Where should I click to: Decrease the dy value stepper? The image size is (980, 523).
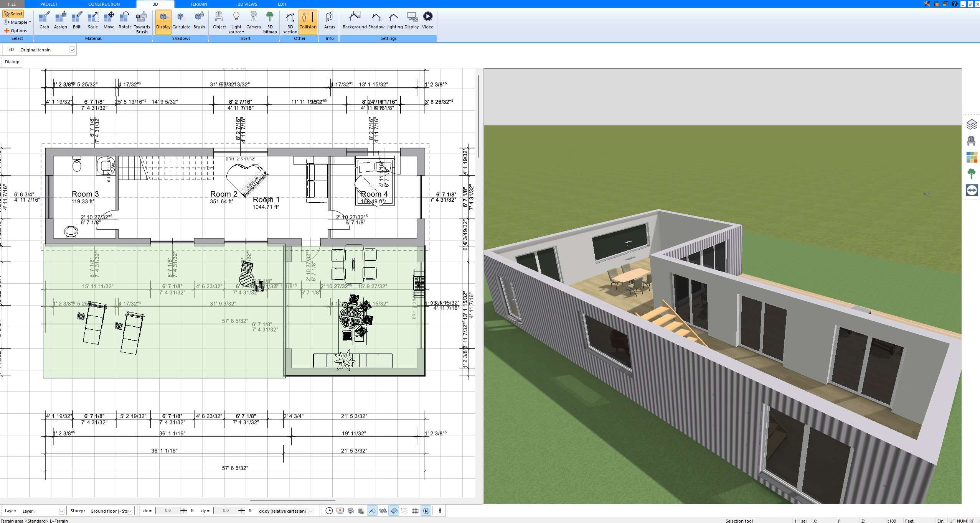click(x=241, y=513)
